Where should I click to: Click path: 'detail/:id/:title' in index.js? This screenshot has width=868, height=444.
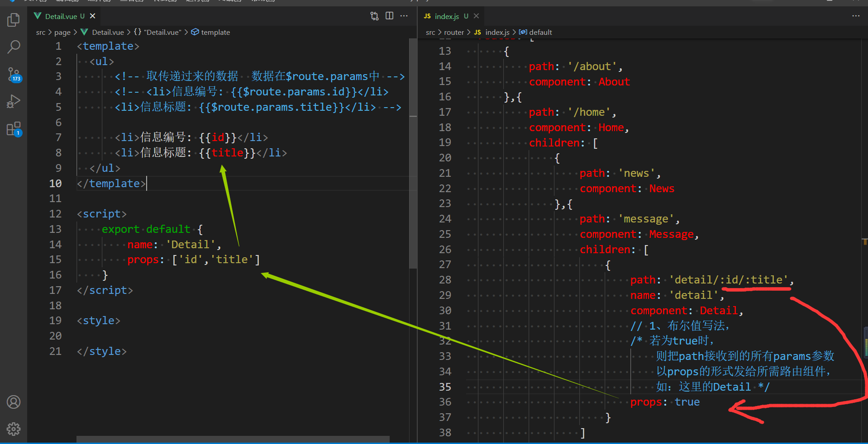point(712,280)
